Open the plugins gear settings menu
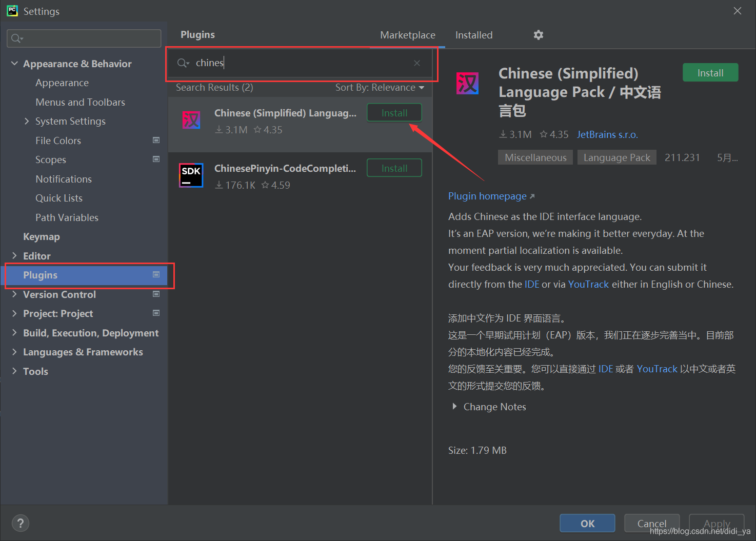Screen dimensions: 756x541 click(538, 35)
